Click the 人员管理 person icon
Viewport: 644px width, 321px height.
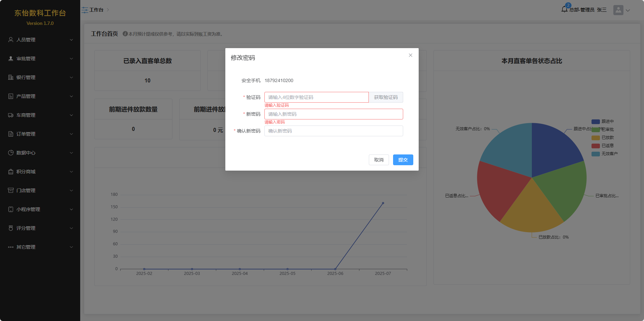point(11,40)
